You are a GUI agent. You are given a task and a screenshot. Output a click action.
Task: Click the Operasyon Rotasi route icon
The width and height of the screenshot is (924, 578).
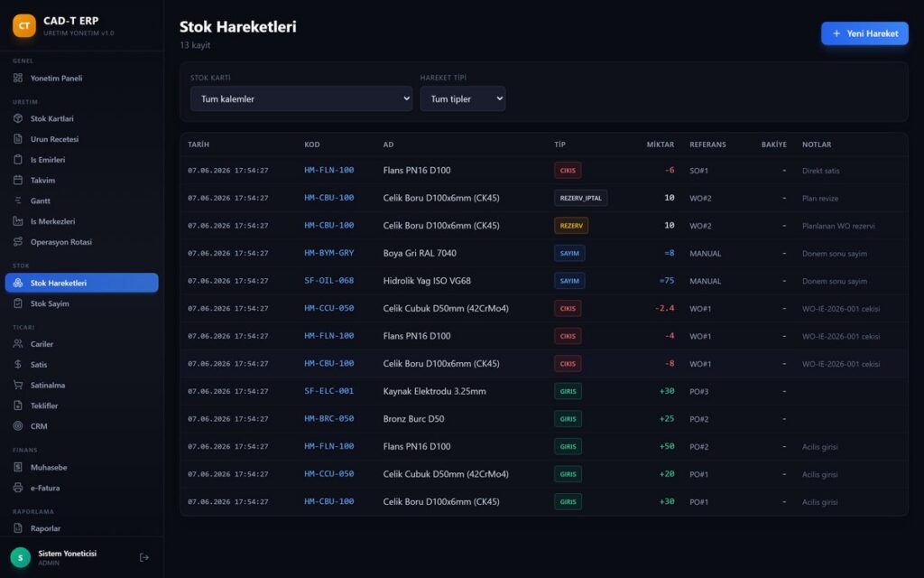click(x=18, y=242)
